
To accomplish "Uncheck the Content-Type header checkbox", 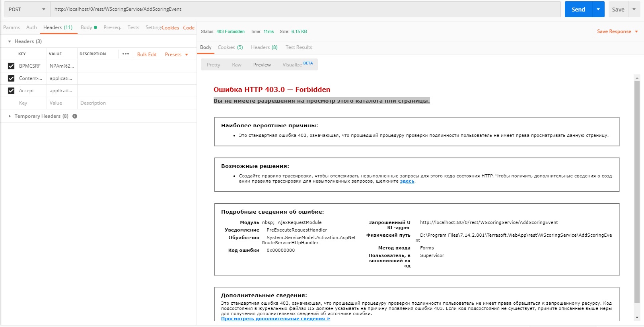I will point(11,78).
